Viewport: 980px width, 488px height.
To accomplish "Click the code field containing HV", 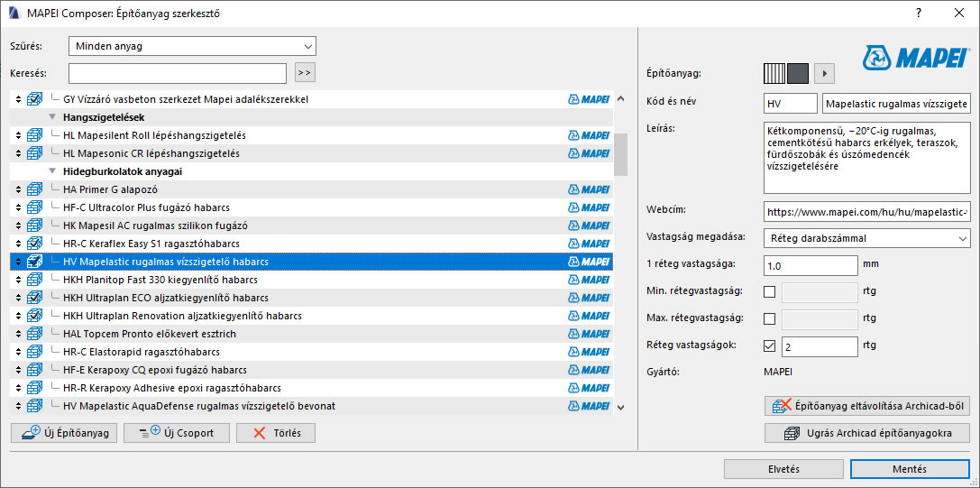I will [791, 104].
